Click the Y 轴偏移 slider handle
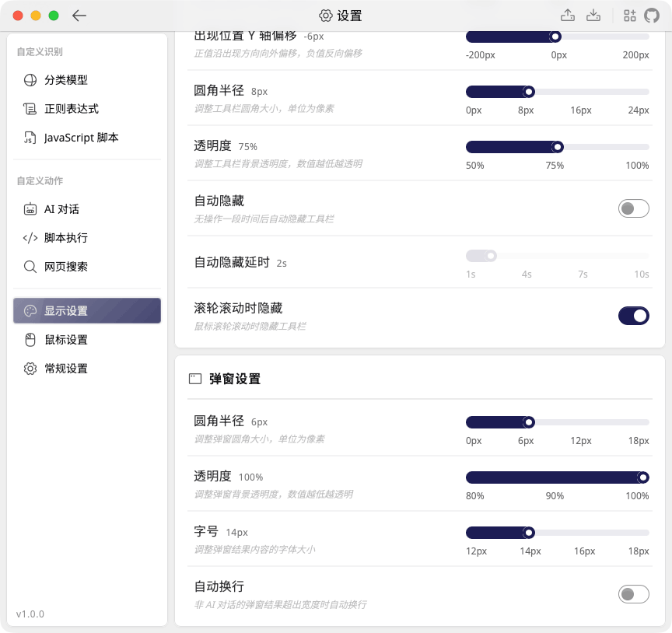 pyautogui.click(x=555, y=37)
